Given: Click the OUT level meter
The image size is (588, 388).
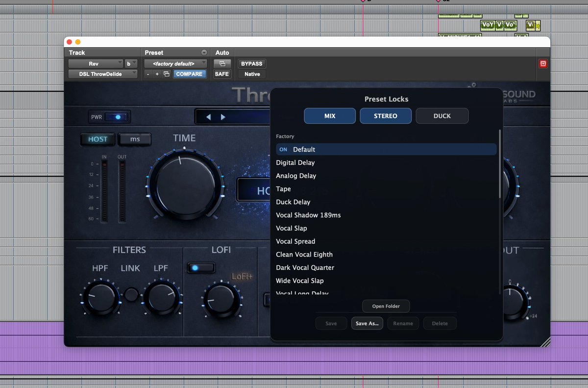Looking at the screenshot, I should click(x=122, y=191).
